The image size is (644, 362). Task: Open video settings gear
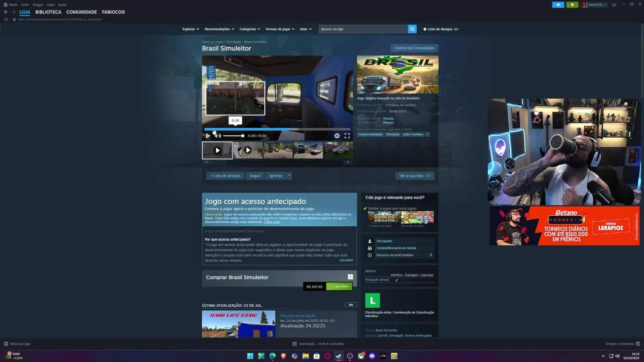pyautogui.click(x=337, y=136)
